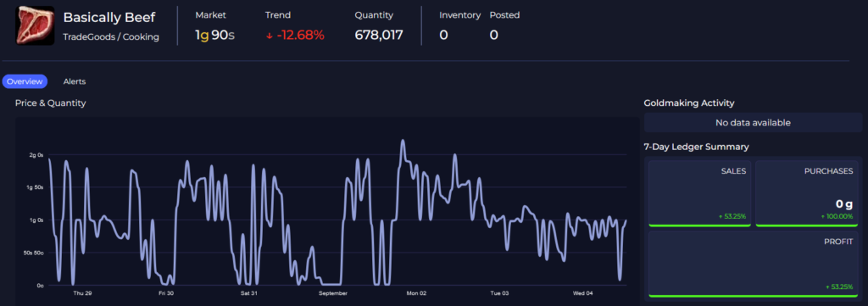Click the Wed 04 date marker

pyautogui.click(x=583, y=293)
